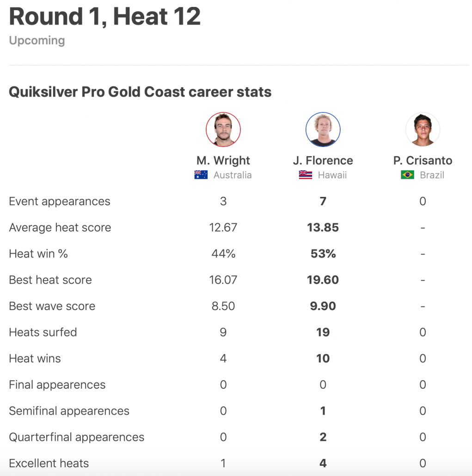Click the Quiksilver Pro Gold Coast career stats title
This screenshot has height=476, width=472.
[140, 92]
